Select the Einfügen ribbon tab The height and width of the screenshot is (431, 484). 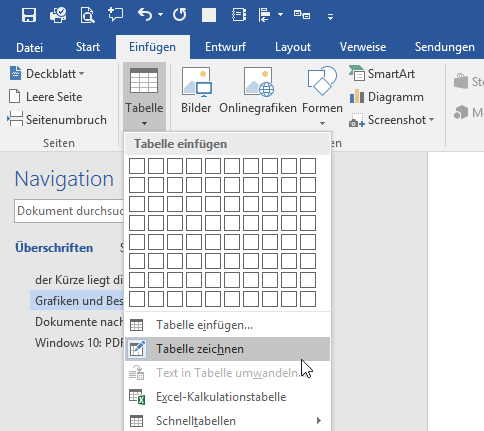click(153, 47)
